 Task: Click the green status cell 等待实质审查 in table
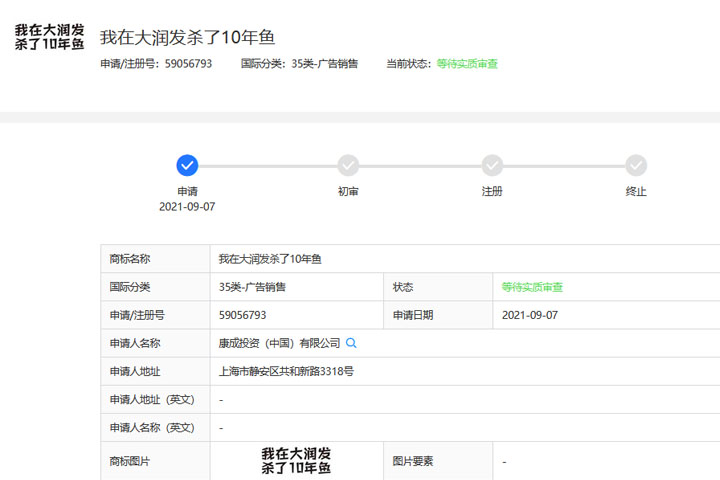click(x=532, y=287)
